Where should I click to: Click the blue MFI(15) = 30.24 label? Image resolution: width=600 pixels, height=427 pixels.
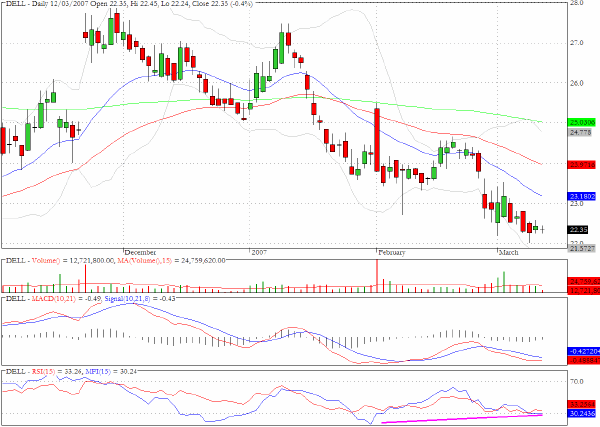point(111,372)
